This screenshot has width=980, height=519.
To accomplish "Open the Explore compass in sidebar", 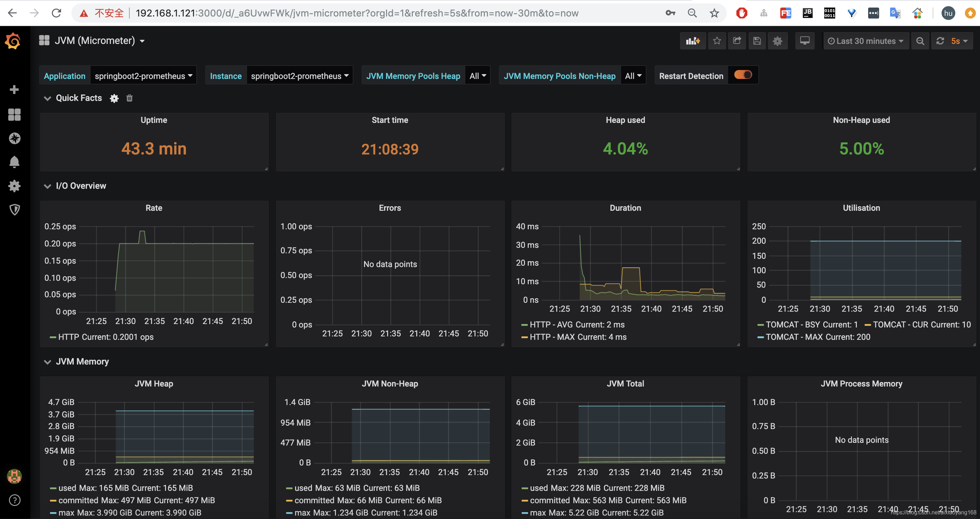I will pos(14,138).
